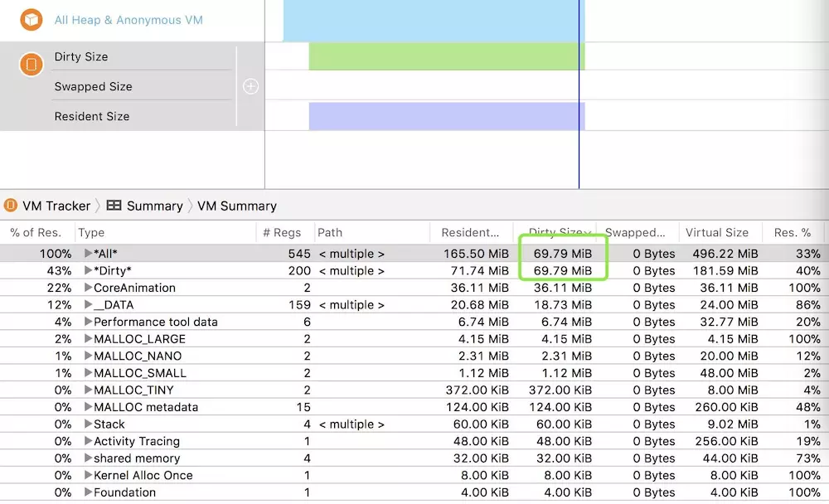Expand the MALLOC_NANO row

pyautogui.click(x=88, y=356)
